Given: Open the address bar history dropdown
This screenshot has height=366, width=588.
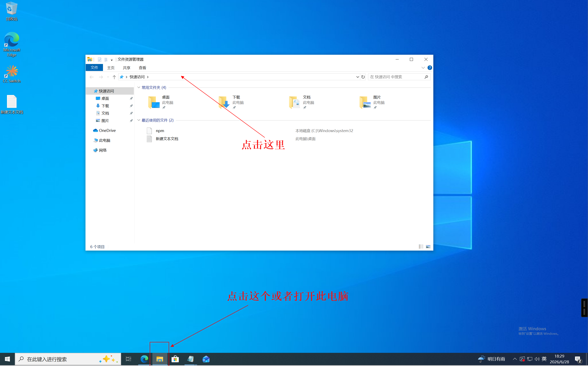Looking at the screenshot, I should (x=357, y=77).
